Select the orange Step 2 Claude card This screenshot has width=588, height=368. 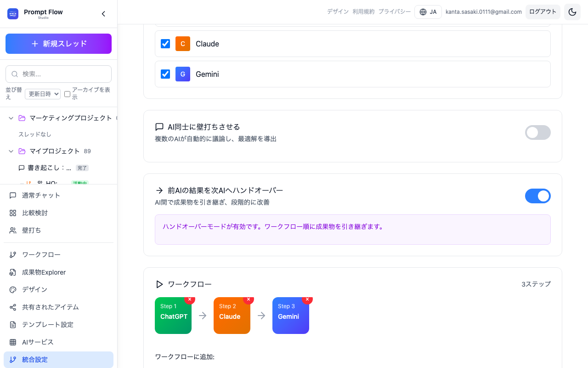232,316
